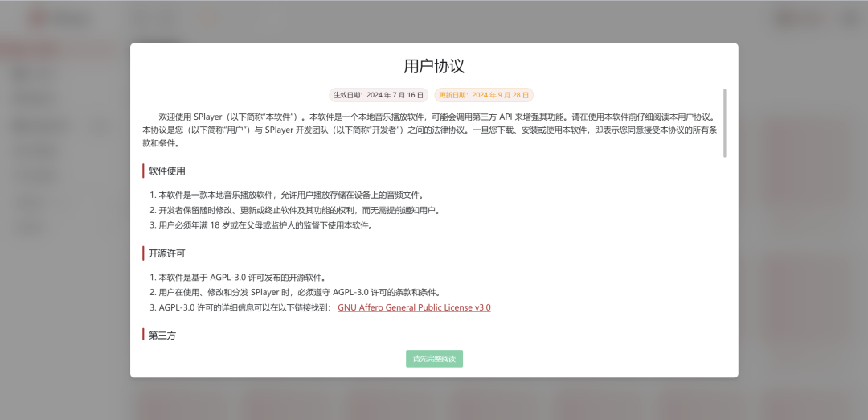Viewport: 868px width, 420px height.
Task: Click the line about being 18 years old
Action: [x=261, y=225]
